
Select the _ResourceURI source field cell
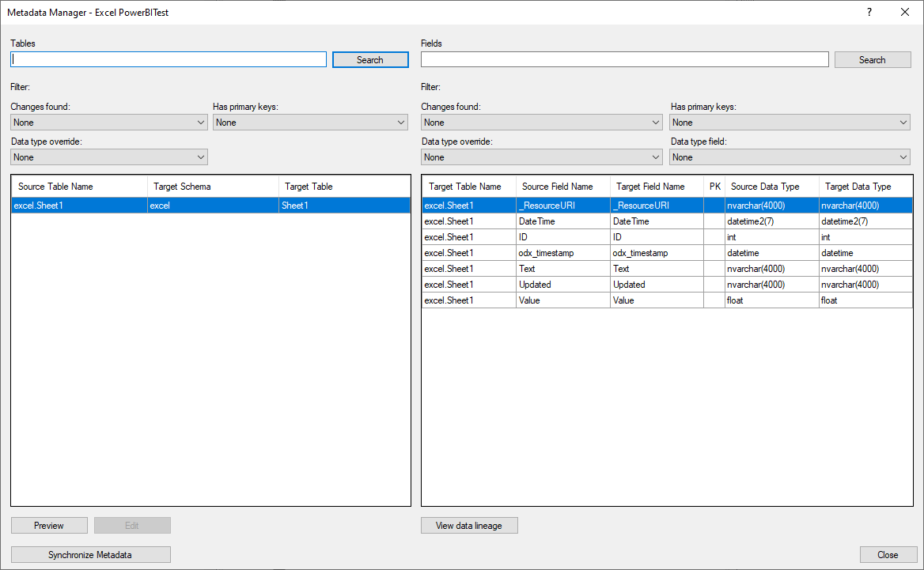562,206
